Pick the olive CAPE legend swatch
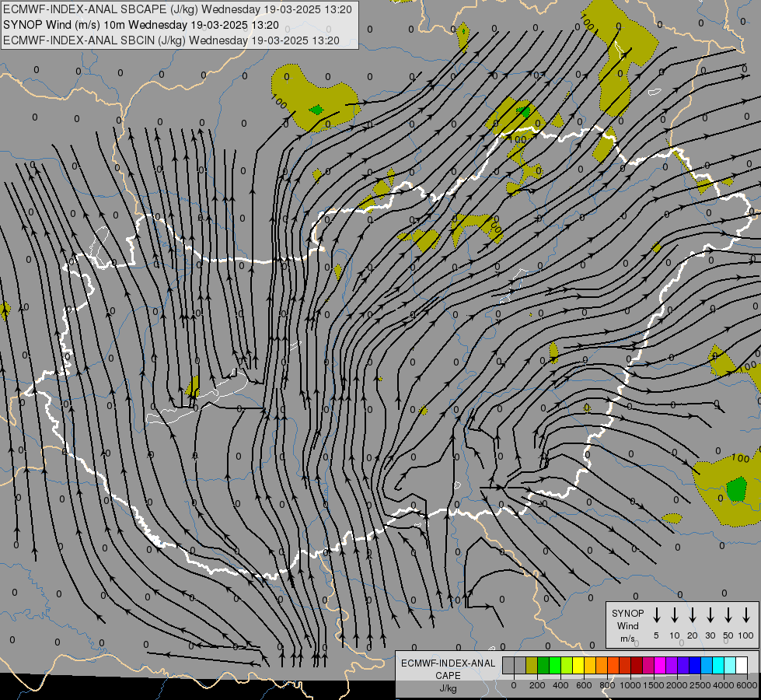Screen dimensions: 761x700 pyautogui.click(x=532, y=665)
